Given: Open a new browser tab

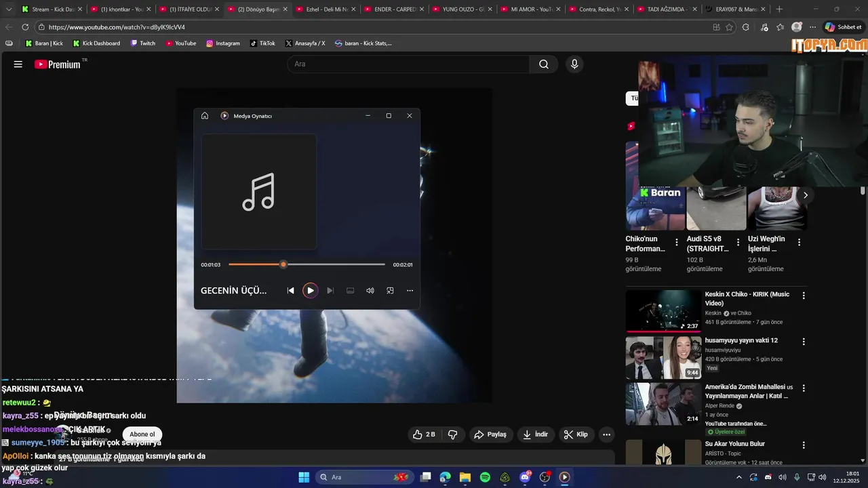Looking at the screenshot, I should click(779, 9).
